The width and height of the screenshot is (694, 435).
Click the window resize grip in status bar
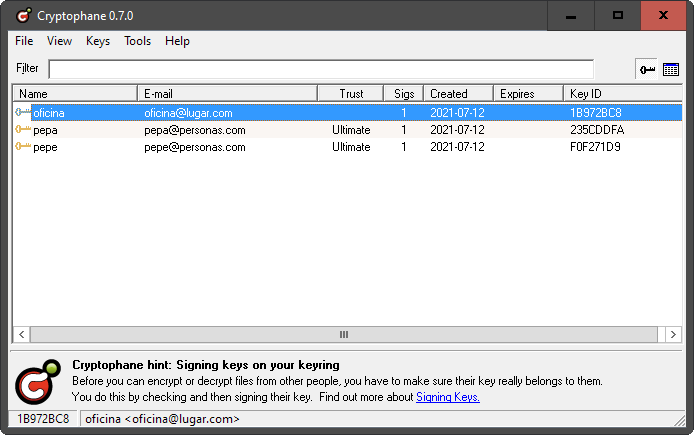click(679, 420)
